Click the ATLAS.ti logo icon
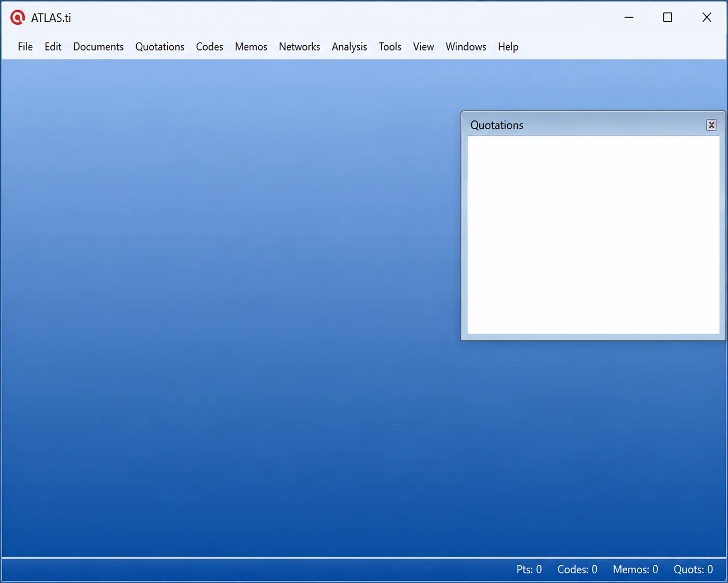 [x=18, y=18]
